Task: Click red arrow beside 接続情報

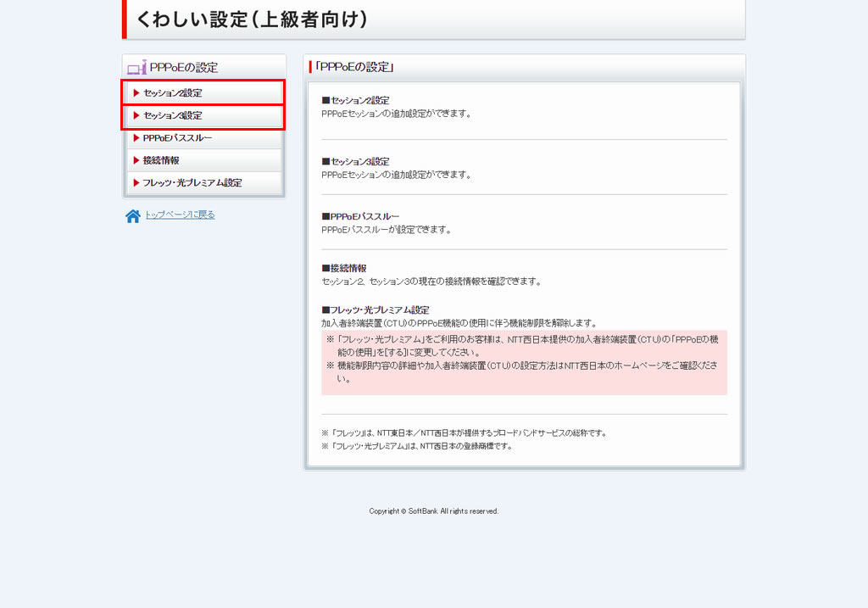Action: [136, 160]
